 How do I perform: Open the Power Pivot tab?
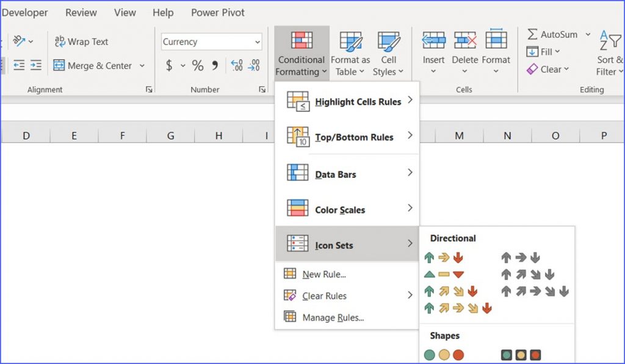click(x=217, y=12)
